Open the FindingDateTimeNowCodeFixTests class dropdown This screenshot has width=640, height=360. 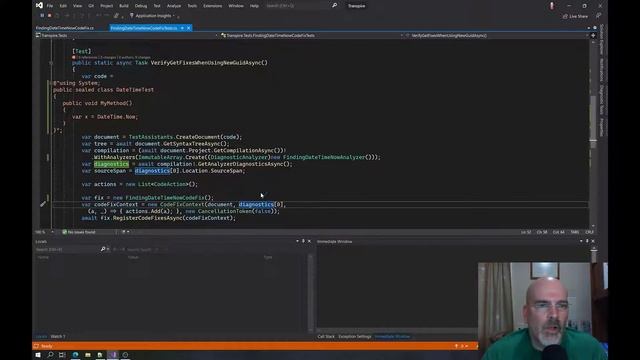tap(312, 36)
